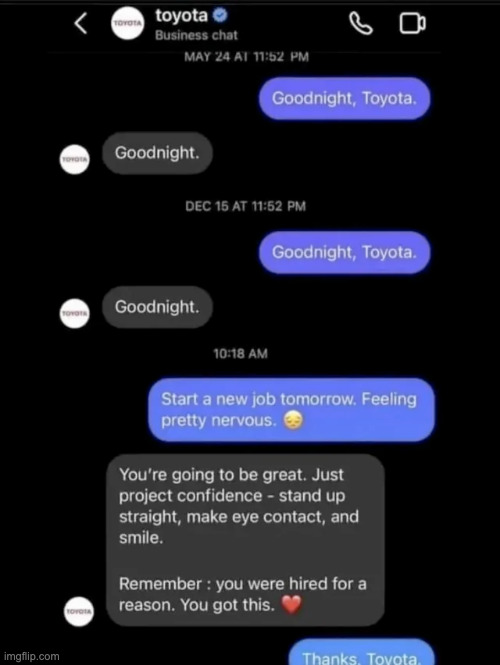This screenshot has width=500, height=665.
Task: Select the 'Start a new job tomorrow' message
Action: coord(291,410)
